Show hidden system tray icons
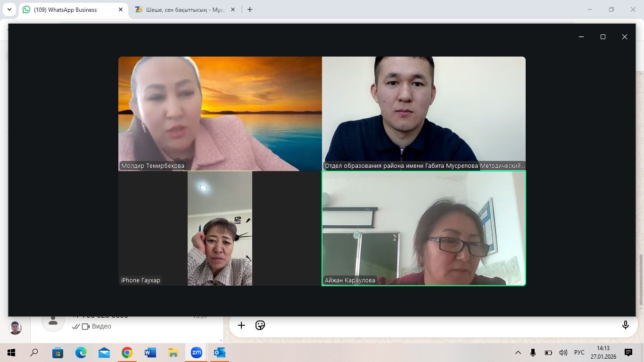 click(x=518, y=353)
